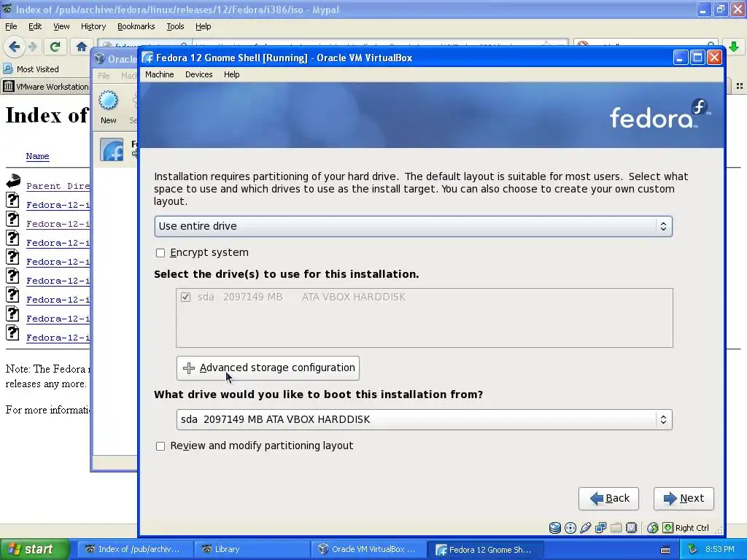Click the network adapters status icon
Screen dimensions: 747x560
(x=601, y=528)
